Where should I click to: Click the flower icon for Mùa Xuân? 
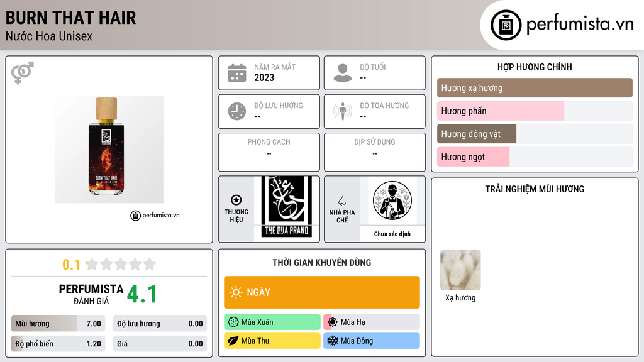[x=233, y=322]
